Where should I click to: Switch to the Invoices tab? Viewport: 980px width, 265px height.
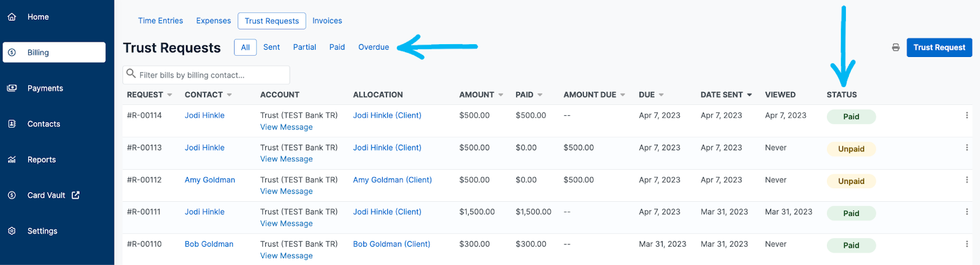tap(327, 21)
